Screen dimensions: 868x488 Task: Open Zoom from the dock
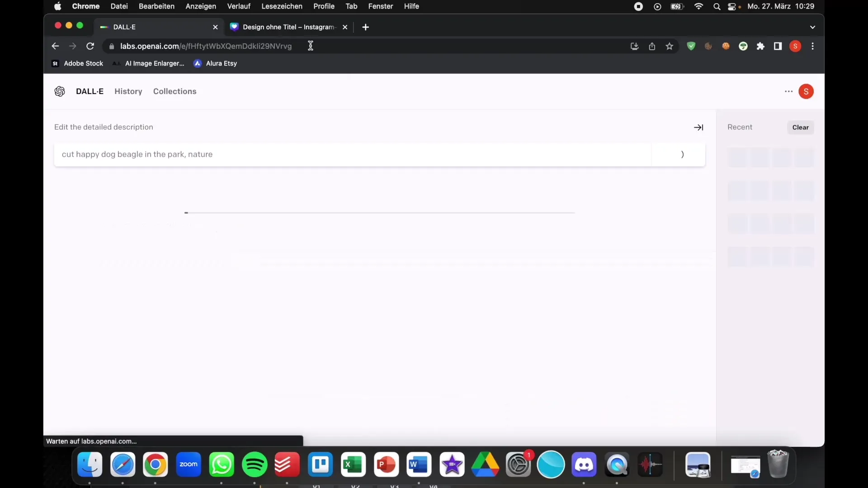pyautogui.click(x=189, y=465)
